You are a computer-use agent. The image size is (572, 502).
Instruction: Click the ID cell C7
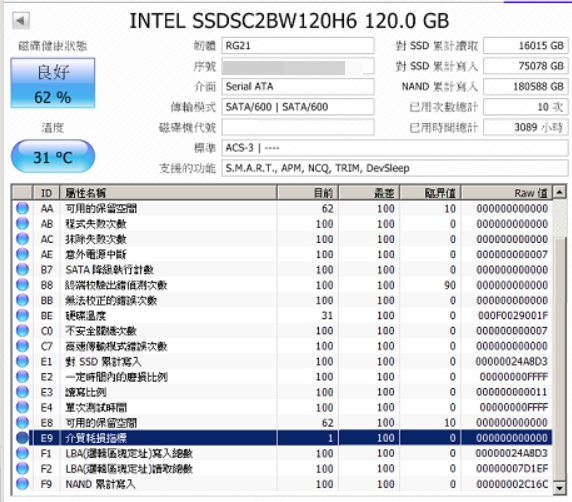pos(47,346)
